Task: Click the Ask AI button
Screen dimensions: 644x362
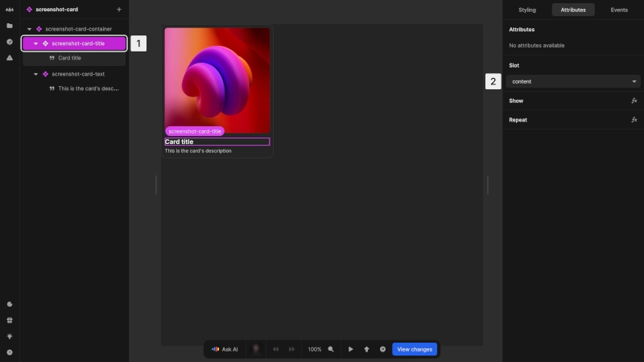Action: click(225, 349)
